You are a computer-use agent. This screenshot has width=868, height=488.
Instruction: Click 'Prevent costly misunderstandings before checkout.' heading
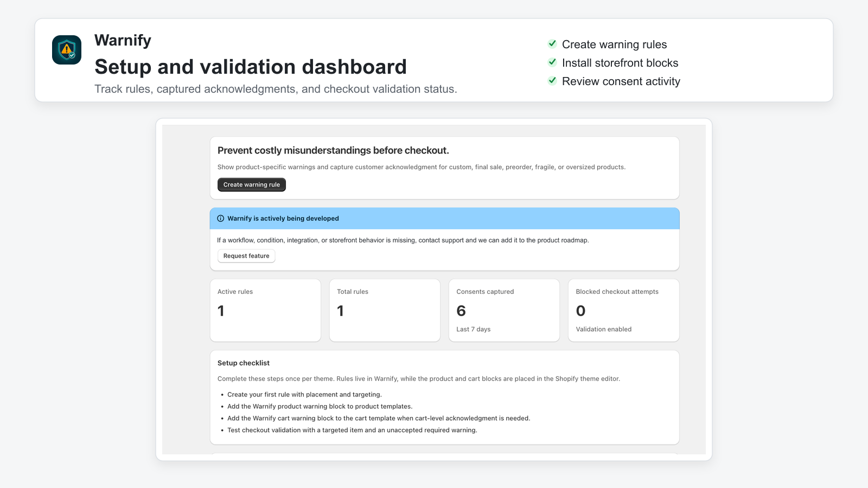[333, 151]
